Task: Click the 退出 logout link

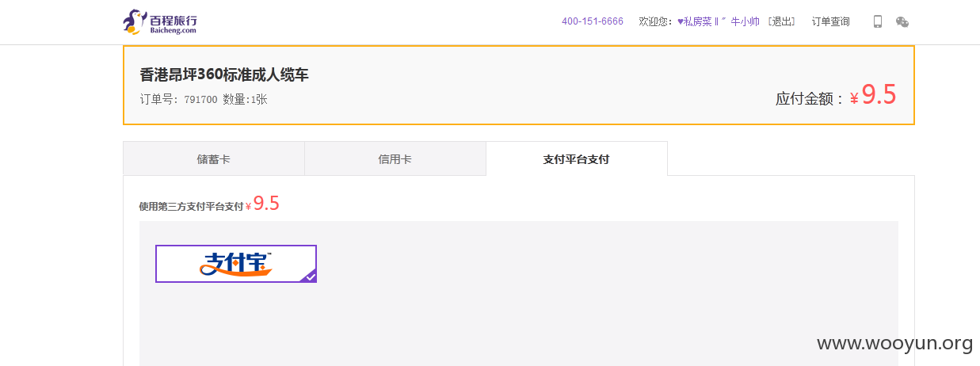Action: [x=783, y=21]
